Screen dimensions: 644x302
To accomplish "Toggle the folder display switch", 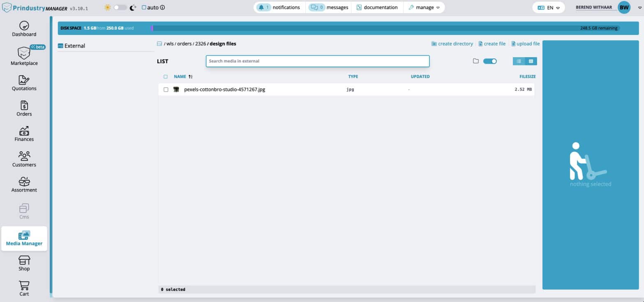I will tap(490, 61).
